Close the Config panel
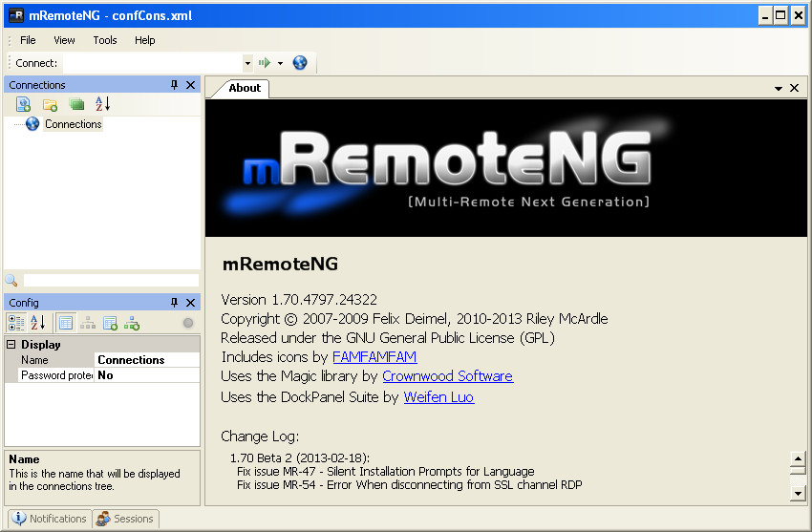This screenshot has height=532, width=812. click(x=190, y=302)
